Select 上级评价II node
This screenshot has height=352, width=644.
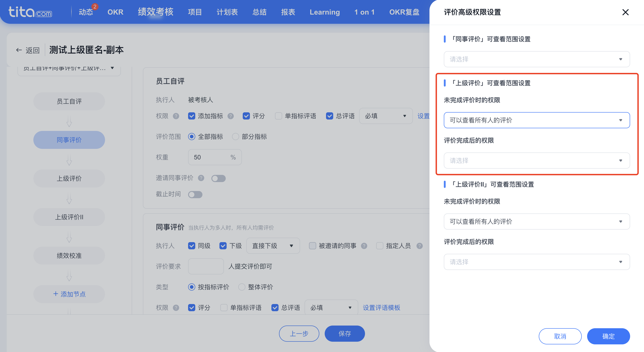(69, 217)
